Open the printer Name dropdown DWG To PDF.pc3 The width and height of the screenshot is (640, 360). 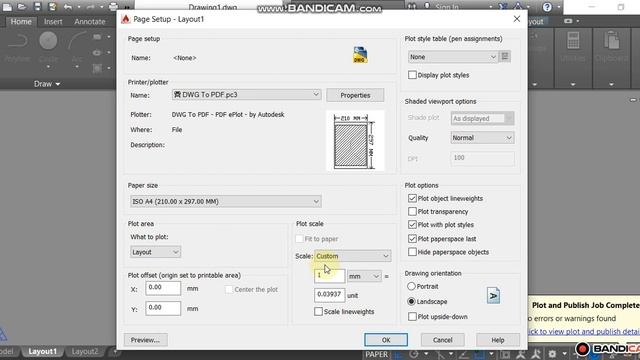coord(247,95)
